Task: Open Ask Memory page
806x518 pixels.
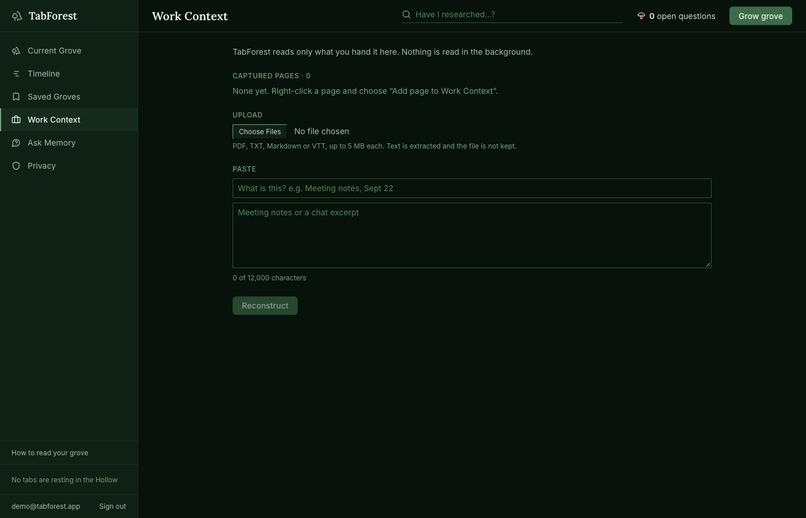Action: 69,143
